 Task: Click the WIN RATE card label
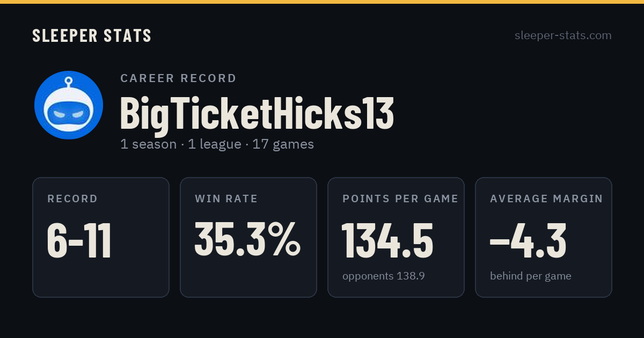click(226, 199)
